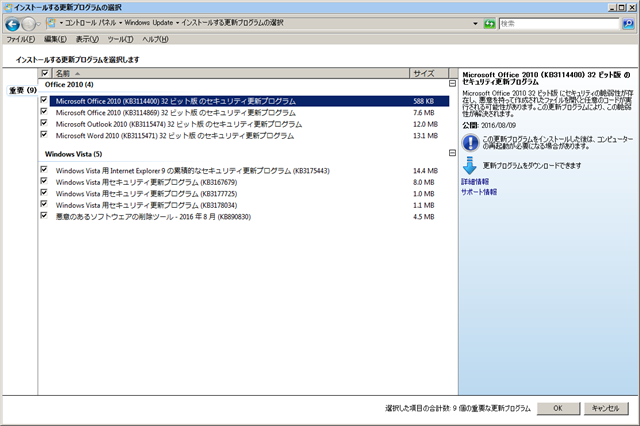
Task: Open the 表示(V) menu
Action: (x=87, y=39)
